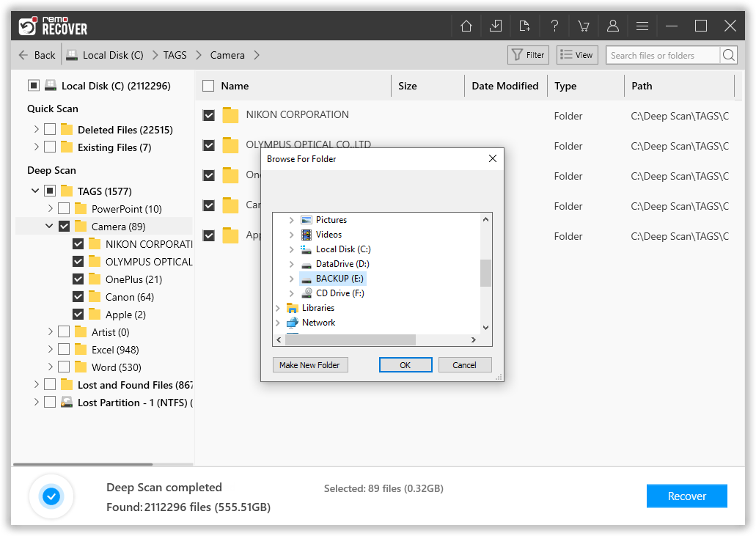Image resolution: width=756 pixels, height=536 pixels.
Task: Sort by the Type column header
Action: (x=565, y=86)
